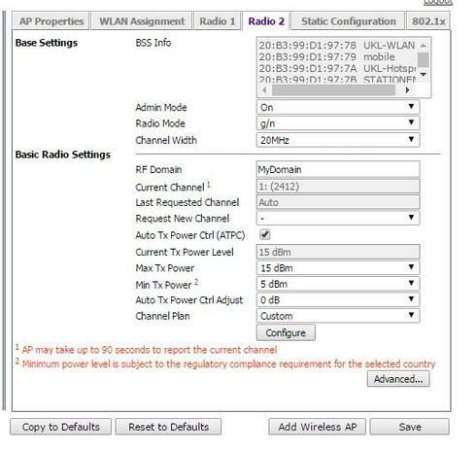Save the radio configuration
The width and height of the screenshot is (476, 450).
(x=410, y=427)
